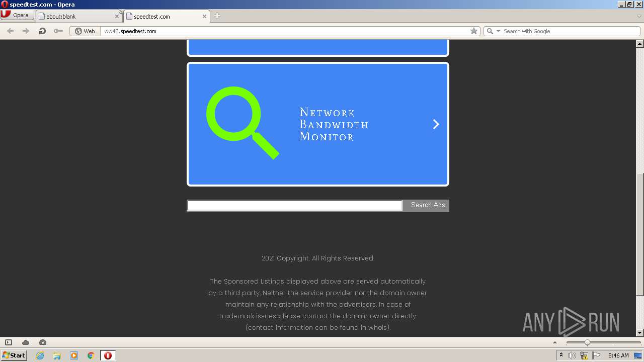Open the Opera main menu button
This screenshot has width=644, height=362.
pos(17,15)
